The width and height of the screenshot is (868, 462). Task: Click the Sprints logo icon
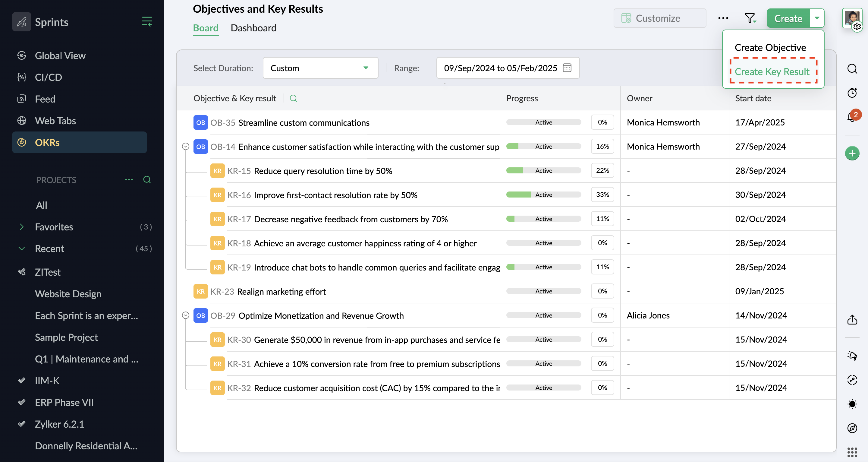pos(22,22)
